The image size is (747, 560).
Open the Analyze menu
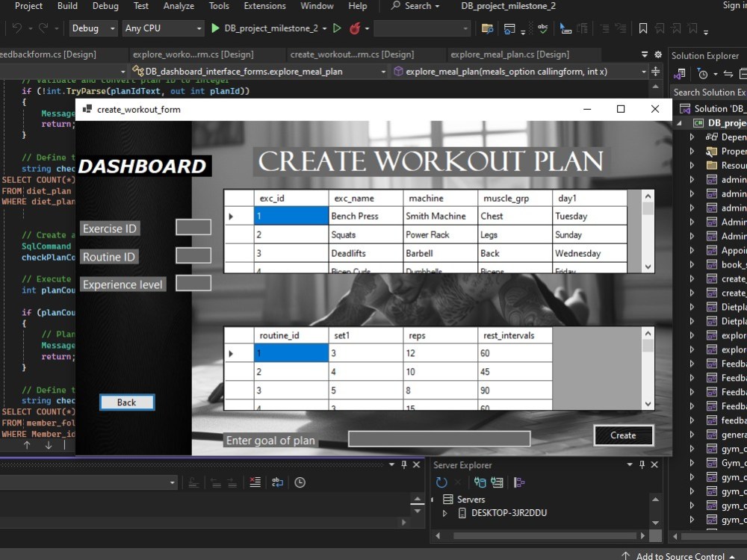pos(179,6)
